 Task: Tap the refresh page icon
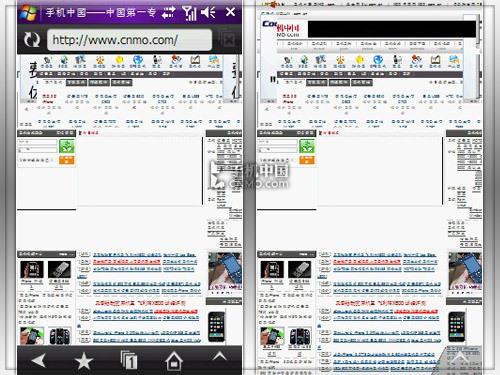32,40
